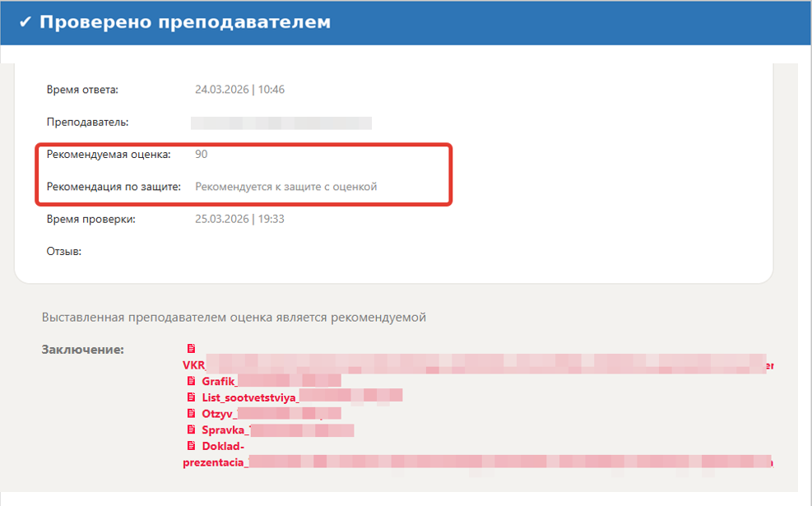Click the response time 24.03.2026 | 10:46
The height and width of the screenshot is (506, 812).
point(239,90)
